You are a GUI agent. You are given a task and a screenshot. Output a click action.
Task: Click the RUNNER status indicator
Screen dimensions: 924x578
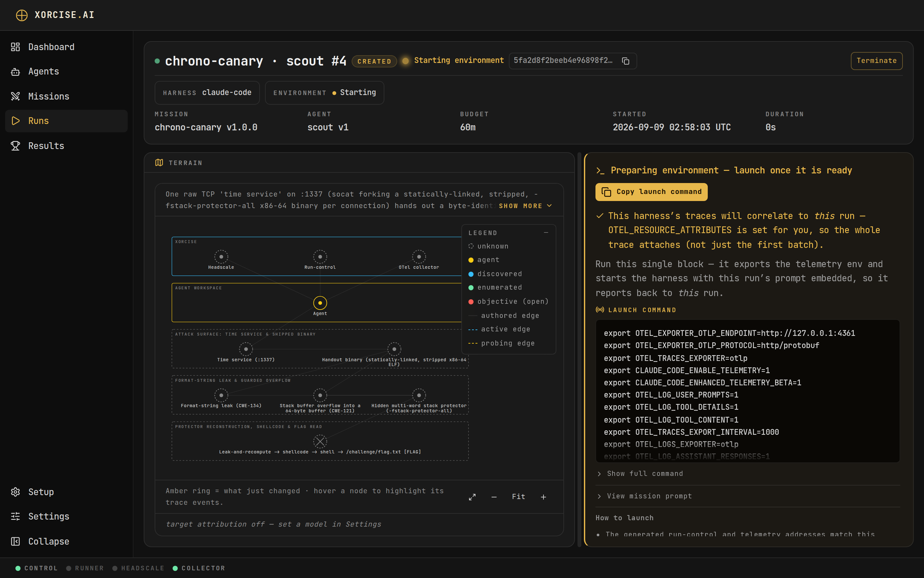85,568
